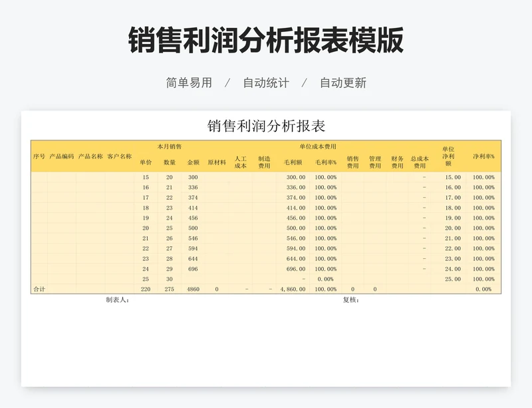Click the 产品名称 header cell
The width and height of the screenshot is (532, 408).
pos(90,156)
